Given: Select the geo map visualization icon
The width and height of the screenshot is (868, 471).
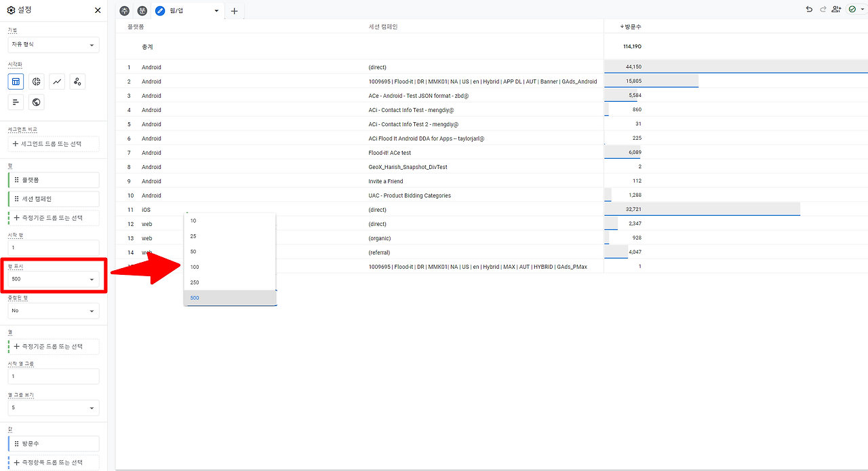Looking at the screenshot, I should (x=37, y=102).
